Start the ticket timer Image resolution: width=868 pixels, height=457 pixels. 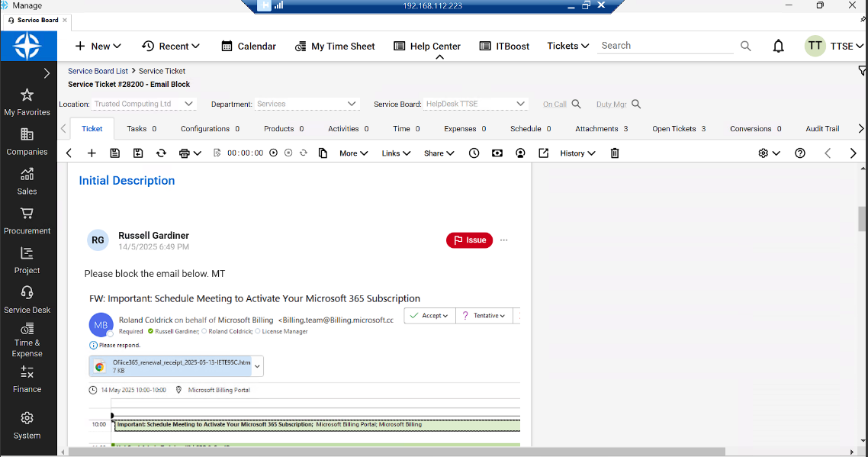274,153
